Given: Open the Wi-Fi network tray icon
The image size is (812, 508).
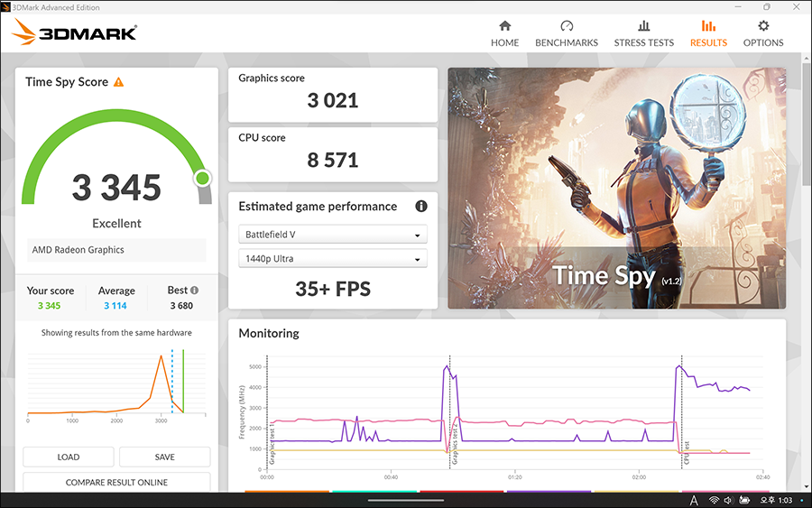Looking at the screenshot, I should pos(715,500).
